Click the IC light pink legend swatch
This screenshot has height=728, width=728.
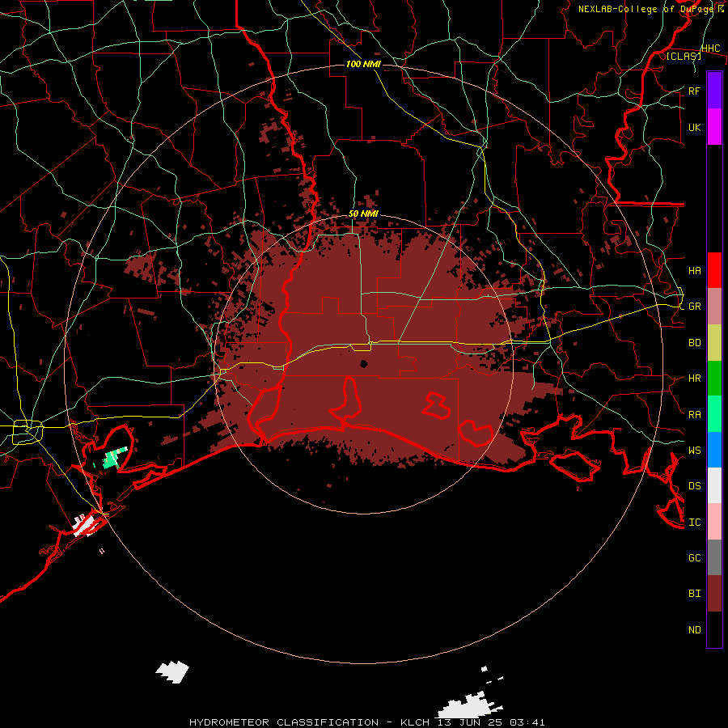tap(714, 522)
